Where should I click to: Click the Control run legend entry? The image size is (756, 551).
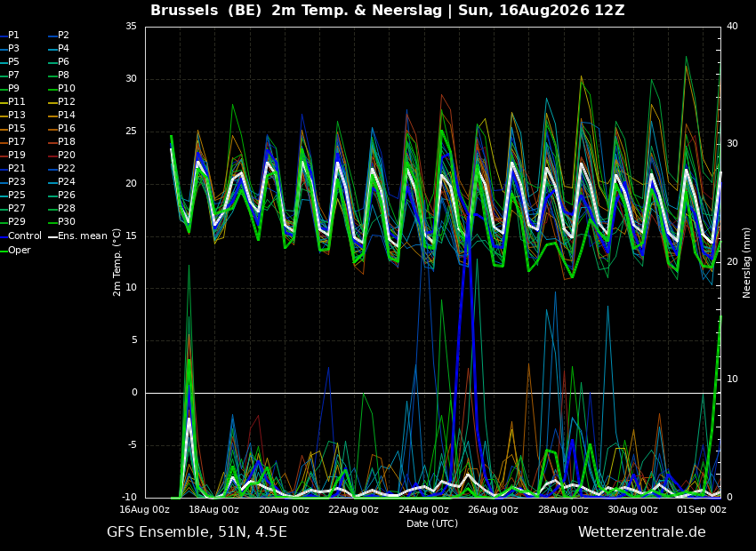pos(20,236)
